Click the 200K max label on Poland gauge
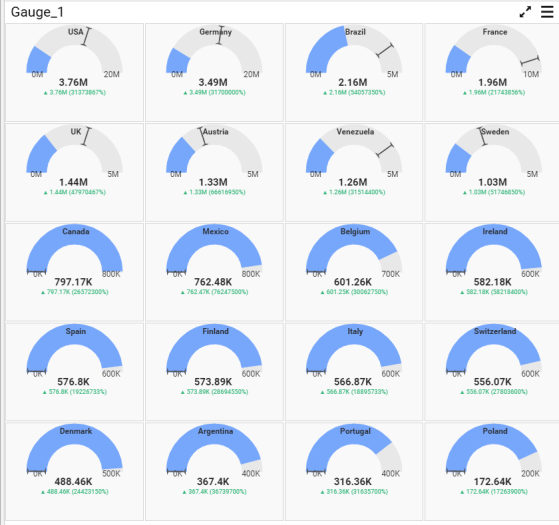The image size is (559, 525). point(530,474)
